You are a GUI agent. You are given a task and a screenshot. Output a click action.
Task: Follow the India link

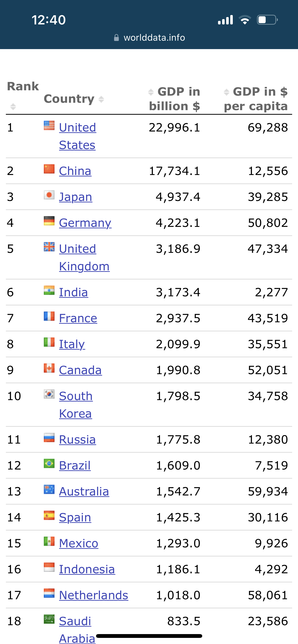tap(73, 292)
